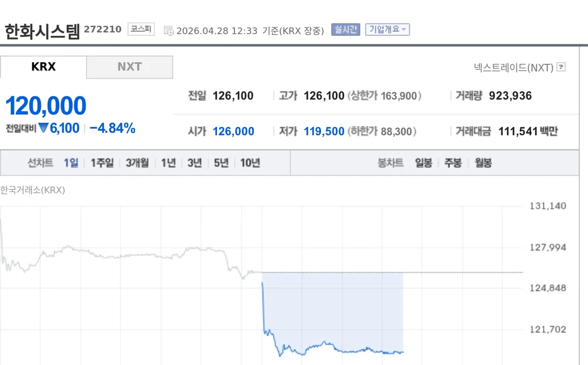
Task: Show the 5년 line chart
Action: (221, 163)
